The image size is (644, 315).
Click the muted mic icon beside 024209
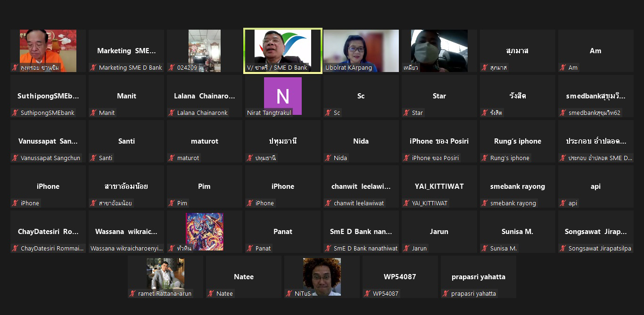[172, 68]
